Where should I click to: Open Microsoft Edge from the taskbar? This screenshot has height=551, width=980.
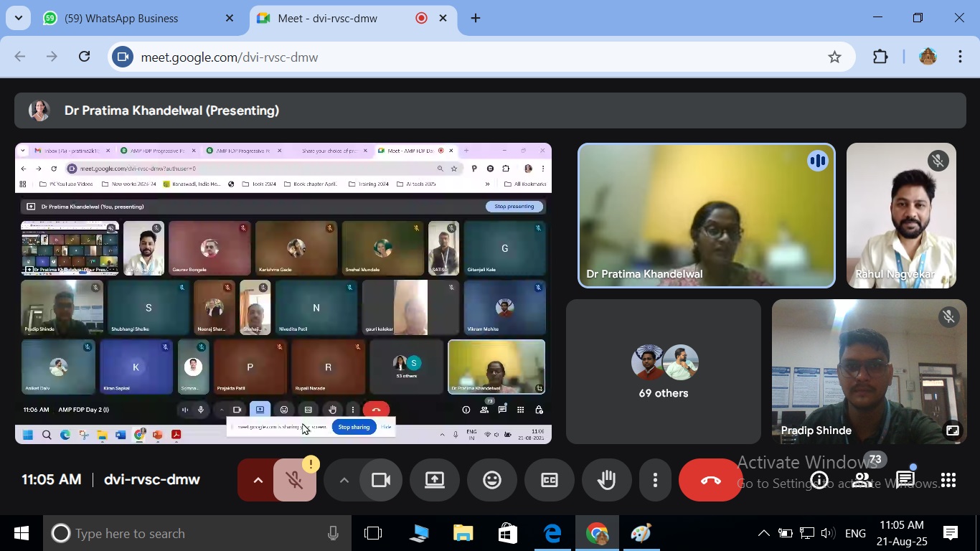(552, 534)
